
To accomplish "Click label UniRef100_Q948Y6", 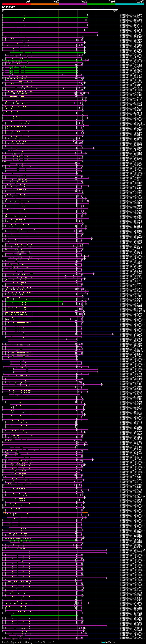I will [131, 238].
